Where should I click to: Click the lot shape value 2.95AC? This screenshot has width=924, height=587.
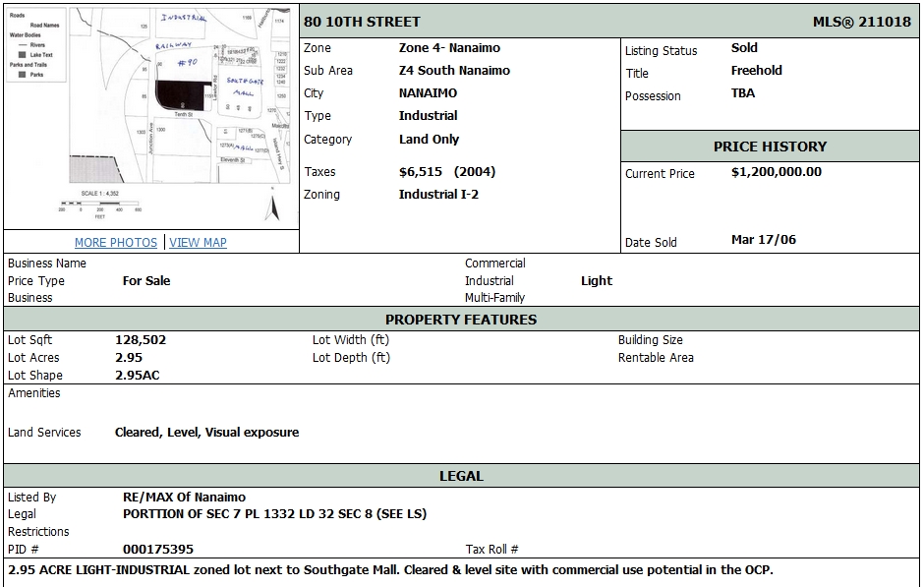pos(138,375)
